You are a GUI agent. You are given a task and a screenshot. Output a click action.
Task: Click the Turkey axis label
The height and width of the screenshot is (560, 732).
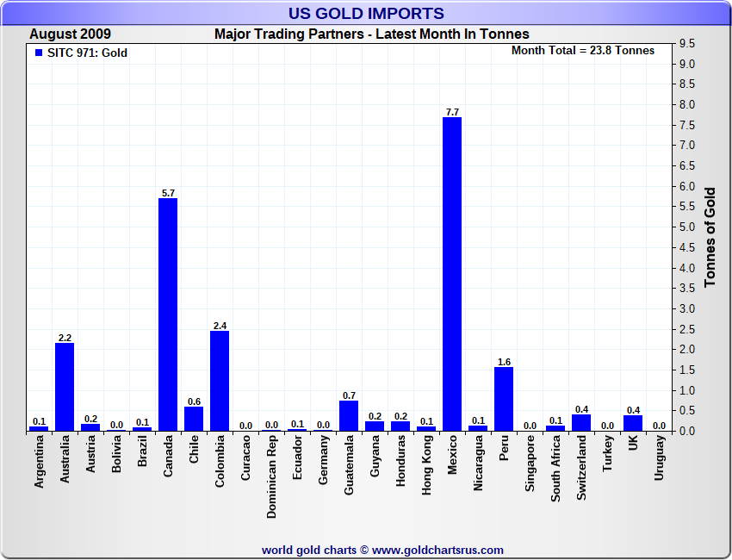pyautogui.click(x=607, y=453)
